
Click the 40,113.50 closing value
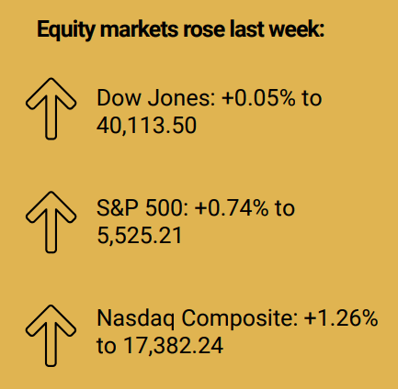(x=147, y=126)
